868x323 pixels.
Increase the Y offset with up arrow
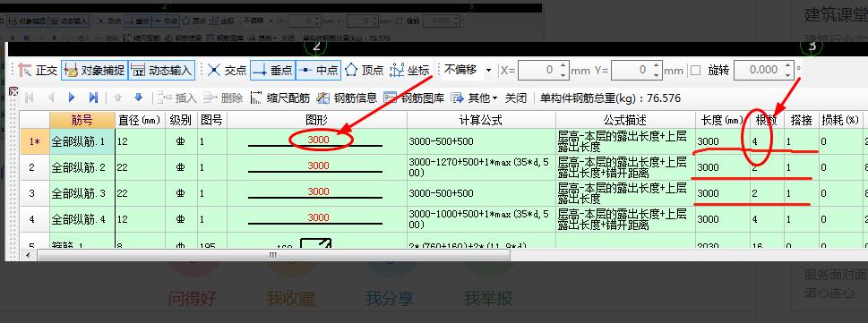click(657, 66)
